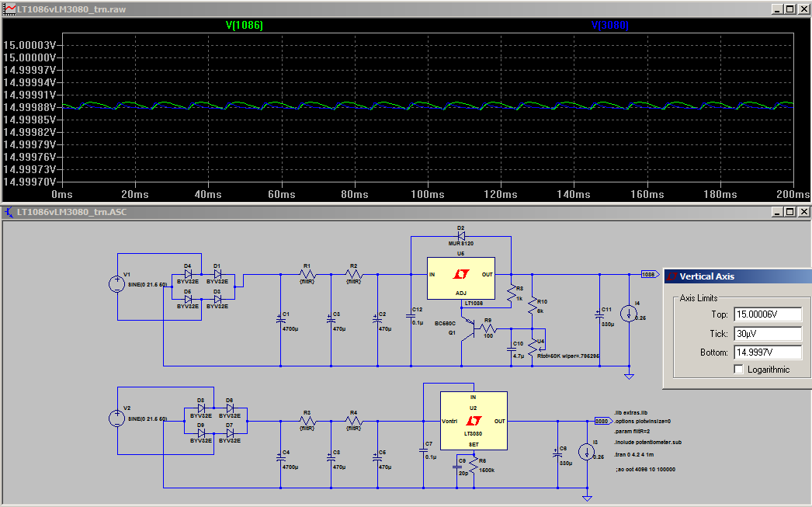The width and height of the screenshot is (812, 507).
Task: Select capacitor C7 0.1µ symbol
Action: [424, 450]
